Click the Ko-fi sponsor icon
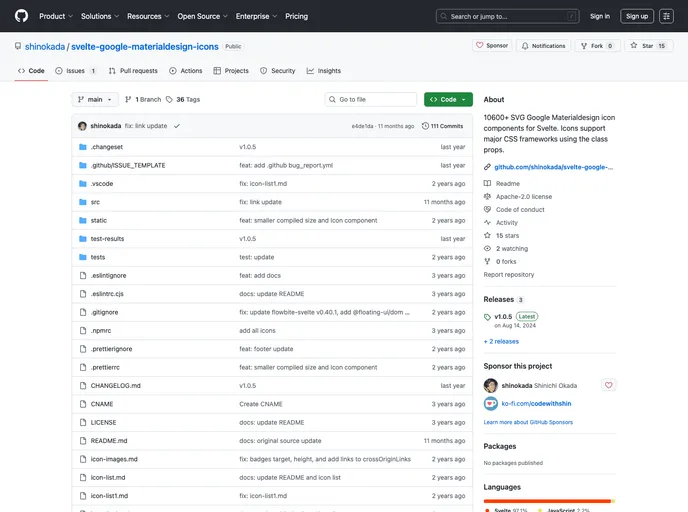This screenshot has width=688, height=512. click(490, 404)
